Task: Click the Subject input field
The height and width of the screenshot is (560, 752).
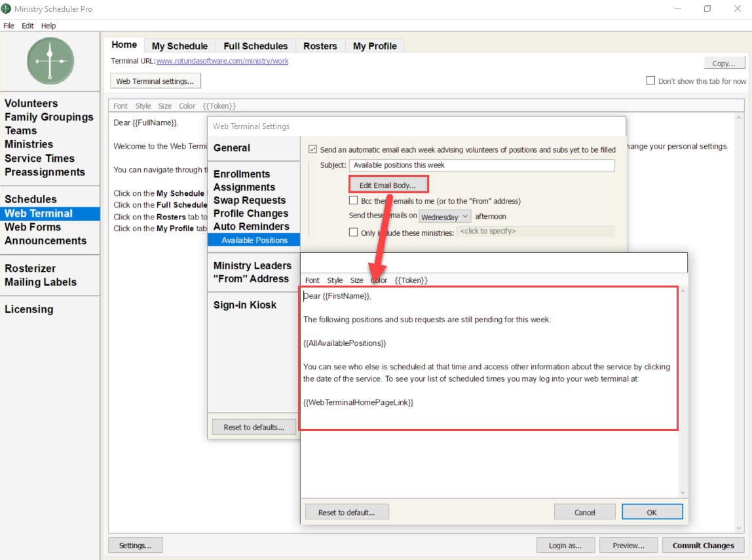Action: tap(481, 165)
